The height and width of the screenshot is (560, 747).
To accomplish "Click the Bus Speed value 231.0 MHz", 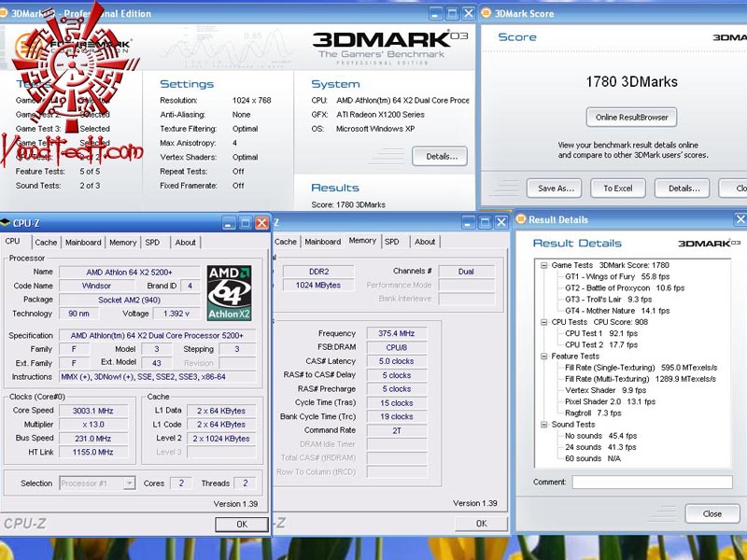I will pyautogui.click(x=93, y=439).
